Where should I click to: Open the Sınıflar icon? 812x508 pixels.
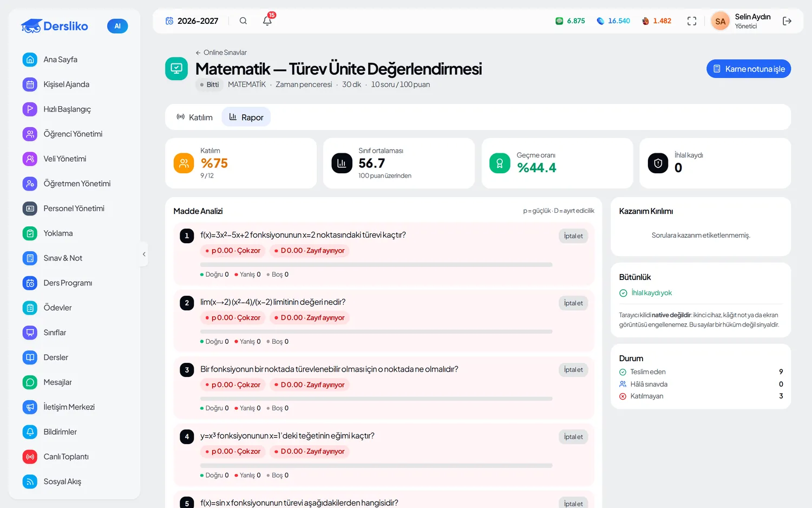(30, 333)
